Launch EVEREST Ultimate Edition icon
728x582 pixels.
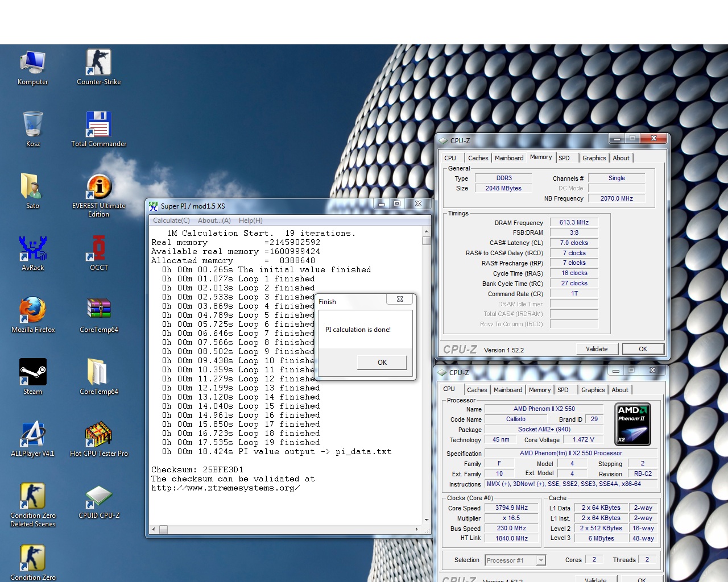98,187
